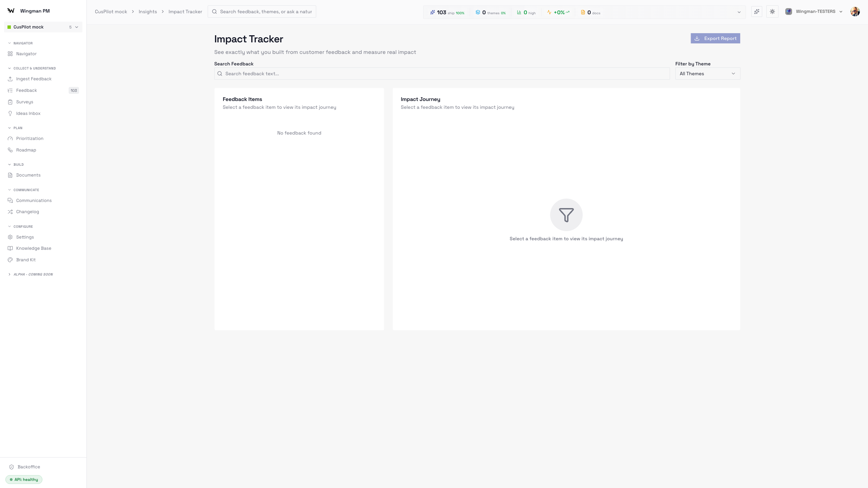Click the AI sparkles icon in header
Image resolution: width=868 pixels, height=488 pixels.
click(757, 12)
